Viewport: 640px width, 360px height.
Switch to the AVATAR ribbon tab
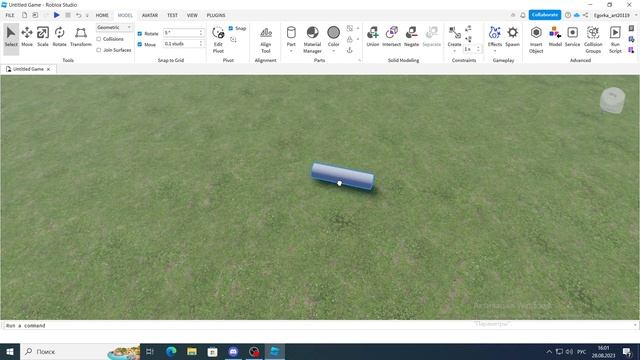click(150, 15)
